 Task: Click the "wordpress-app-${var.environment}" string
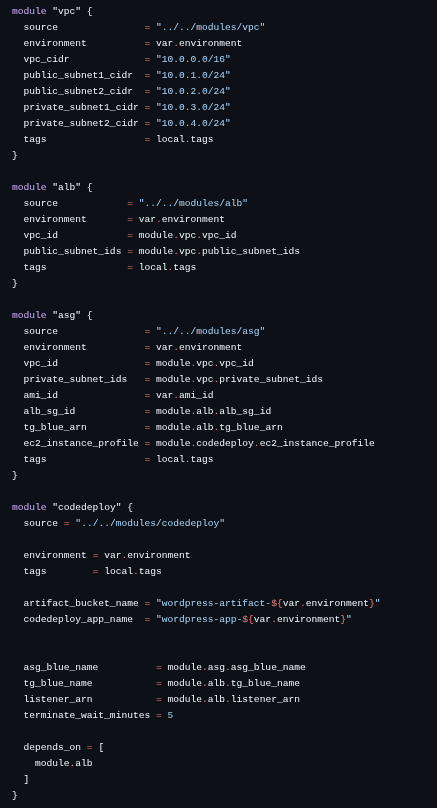(254, 619)
